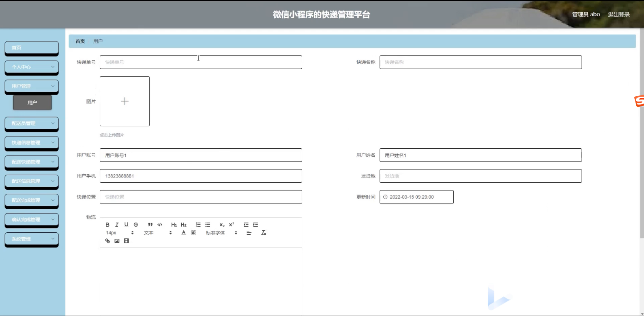This screenshot has width=644, height=316.
Task: Focus the 发货地 input field
Action: pyautogui.click(x=481, y=176)
